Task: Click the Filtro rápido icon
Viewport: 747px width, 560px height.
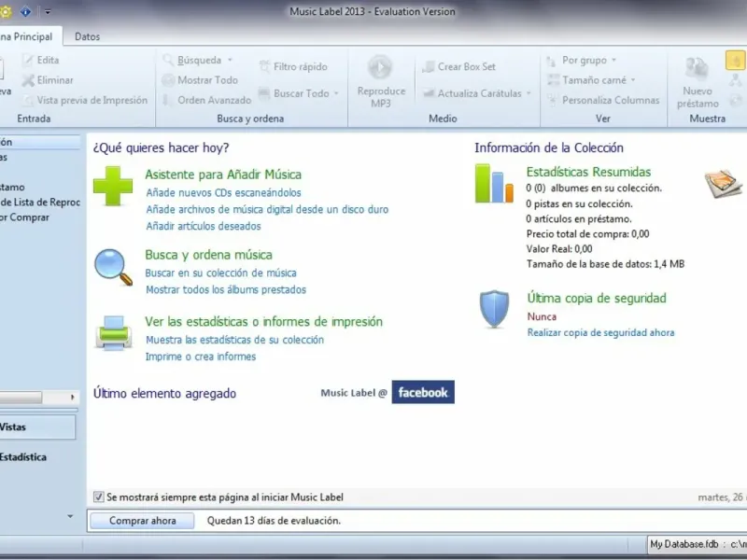Action: (264, 66)
